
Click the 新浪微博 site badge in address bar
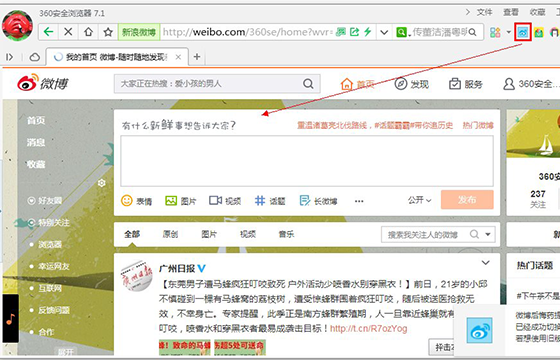tap(139, 32)
